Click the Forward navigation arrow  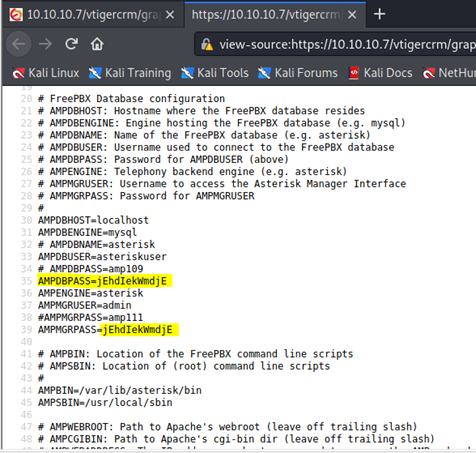[45, 44]
